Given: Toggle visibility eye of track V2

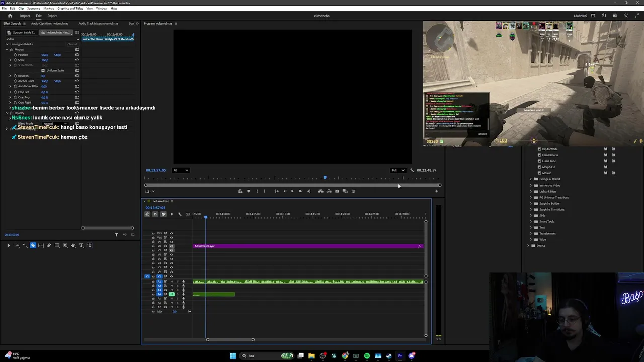Looking at the screenshot, I should click(171, 272).
